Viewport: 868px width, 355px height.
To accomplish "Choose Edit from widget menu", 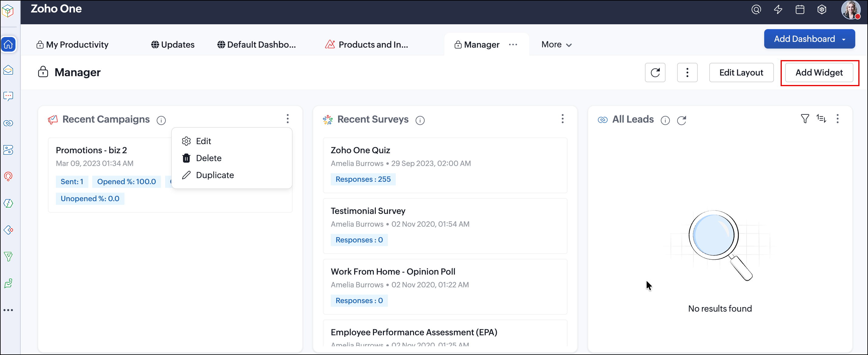I will (232, 141).
